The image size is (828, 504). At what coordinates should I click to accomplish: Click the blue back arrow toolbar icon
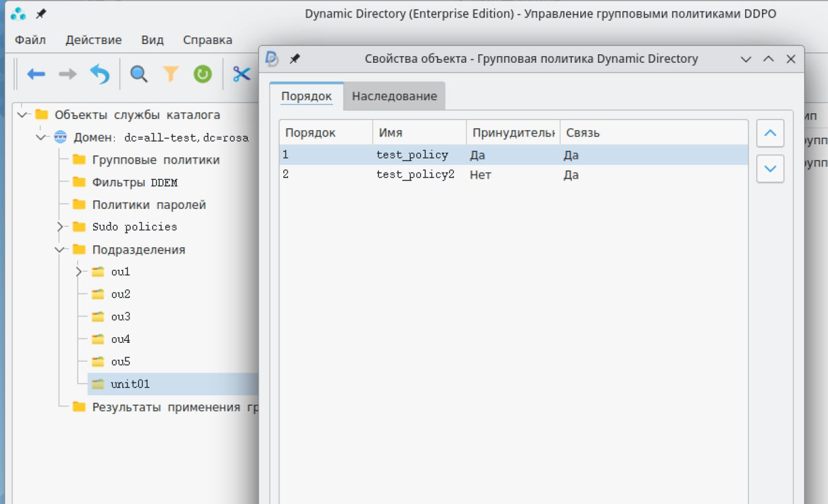point(36,74)
